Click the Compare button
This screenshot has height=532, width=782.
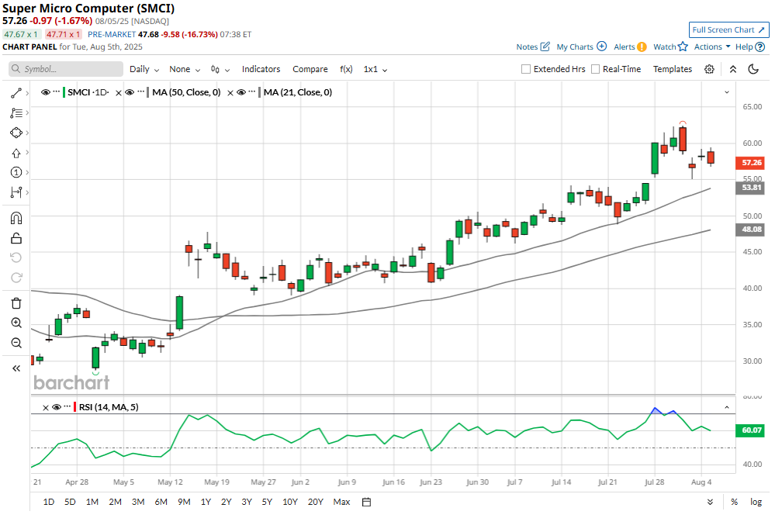310,69
